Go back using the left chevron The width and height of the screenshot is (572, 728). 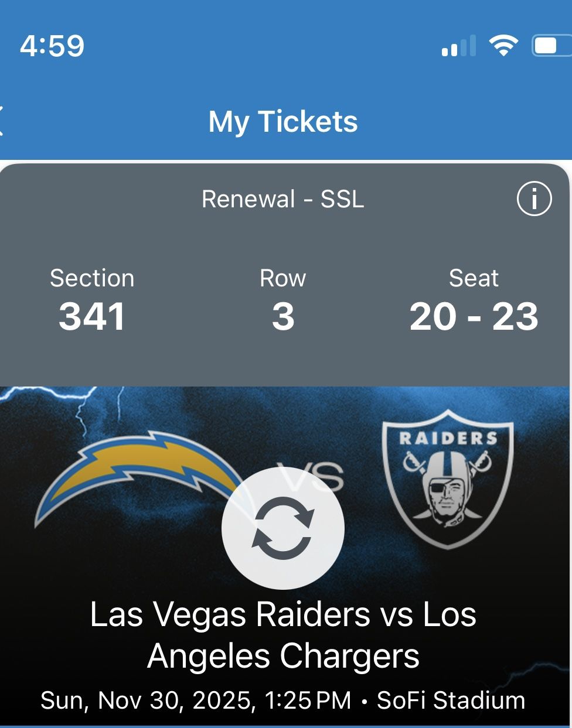[x=2, y=121]
